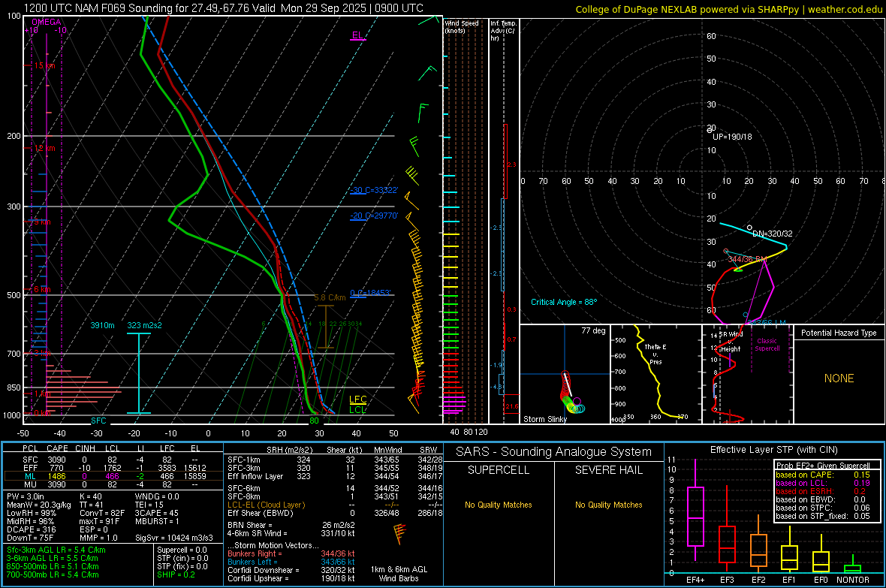Select the -30 C=33322' height label
The image size is (886, 588).
point(374,190)
